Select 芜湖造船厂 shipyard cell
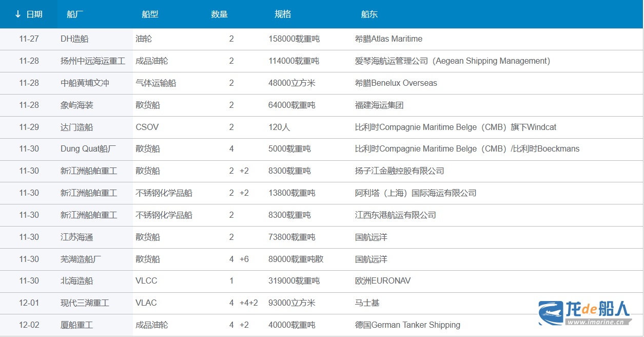Screen dimensions: 644x337 pyautogui.click(x=81, y=259)
